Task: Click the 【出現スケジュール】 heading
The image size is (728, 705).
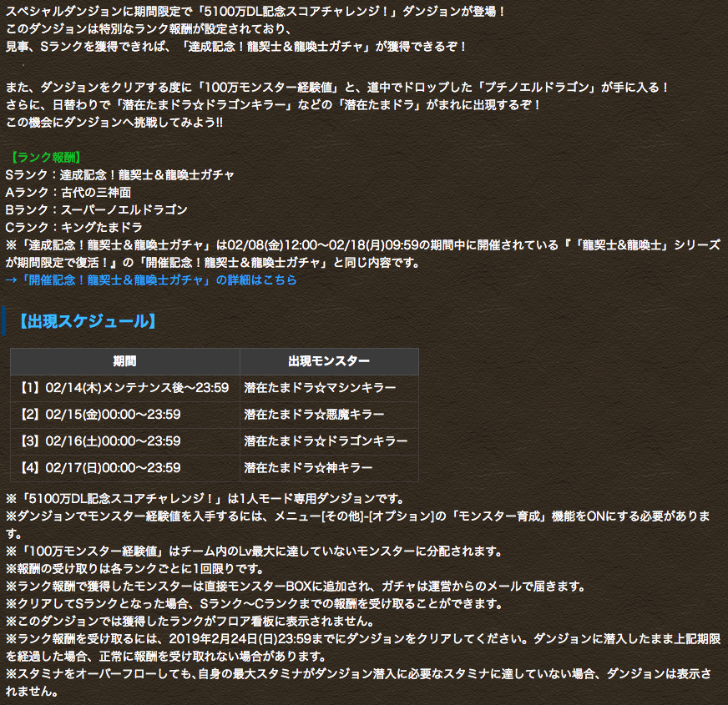Action: point(88,321)
